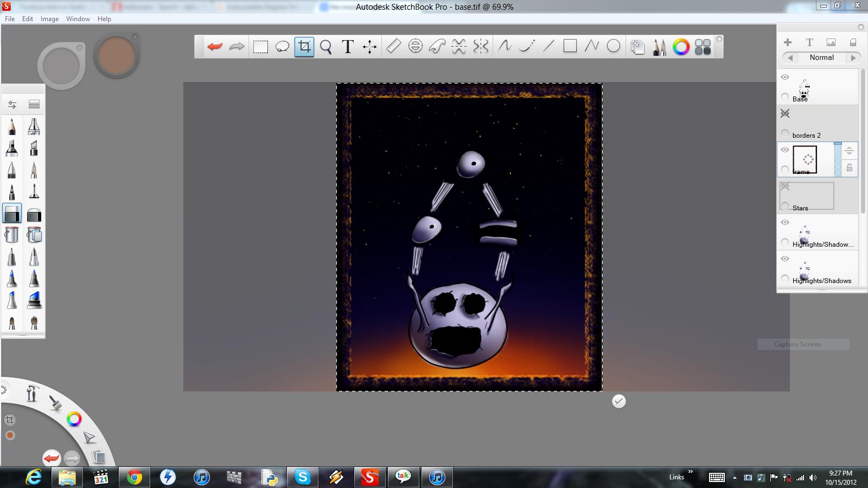Toggle the lagoon UI grid icon
The image size is (868, 488).
coord(703,47)
